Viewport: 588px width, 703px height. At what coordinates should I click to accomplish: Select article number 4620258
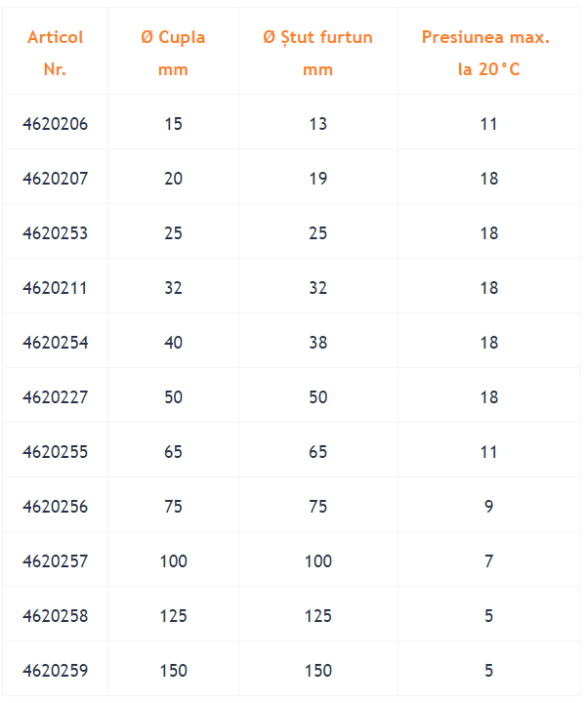tap(55, 616)
